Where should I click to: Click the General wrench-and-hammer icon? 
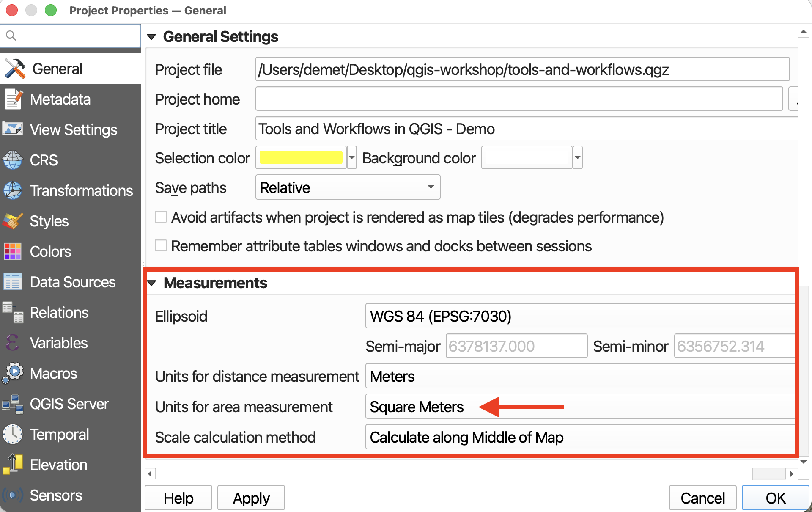(x=15, y=69)
